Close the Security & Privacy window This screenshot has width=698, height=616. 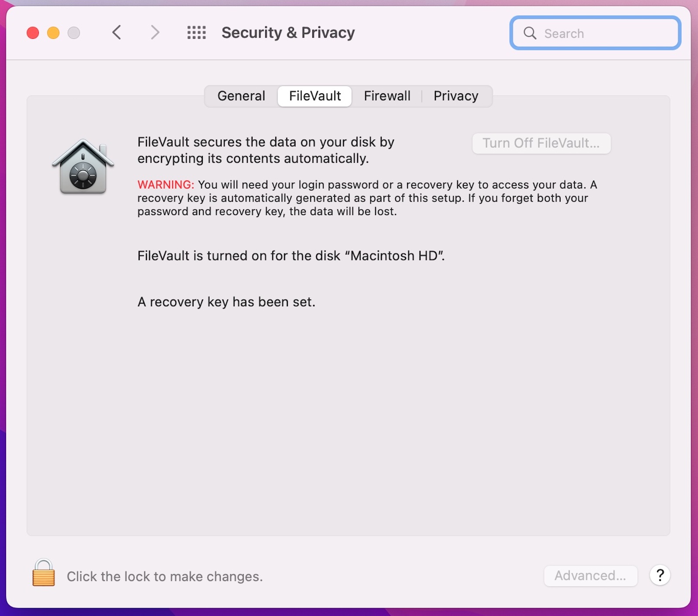[x=33, y=33]
